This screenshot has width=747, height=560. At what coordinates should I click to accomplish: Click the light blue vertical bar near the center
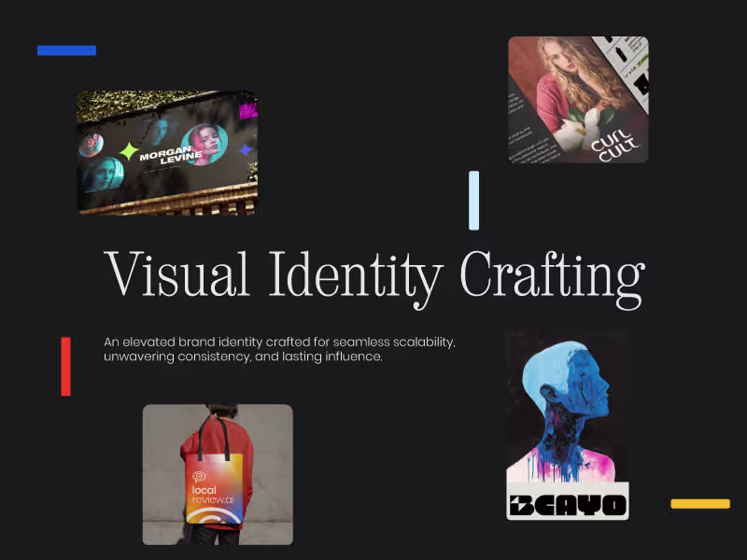(x=472, y=202)
